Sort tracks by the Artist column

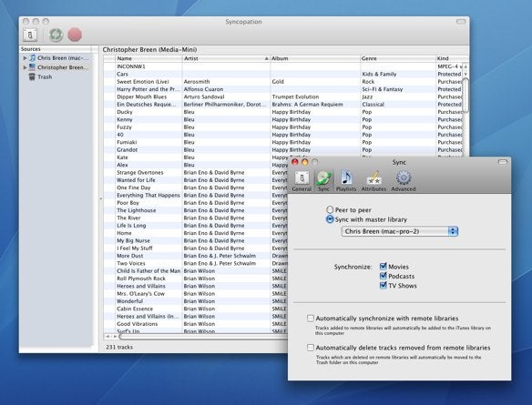[226, 58]
